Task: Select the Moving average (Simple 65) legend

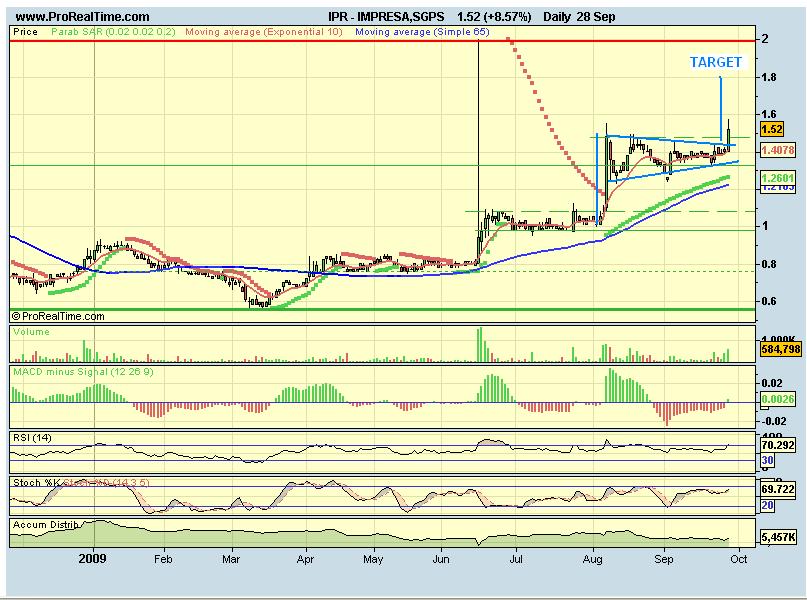Action: (x=422, y=32)
